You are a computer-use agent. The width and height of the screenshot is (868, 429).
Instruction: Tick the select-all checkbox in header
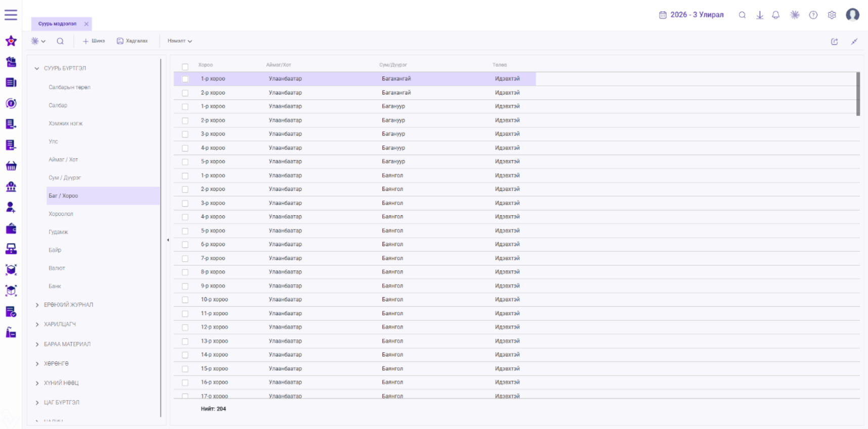(x=185, y=67)
